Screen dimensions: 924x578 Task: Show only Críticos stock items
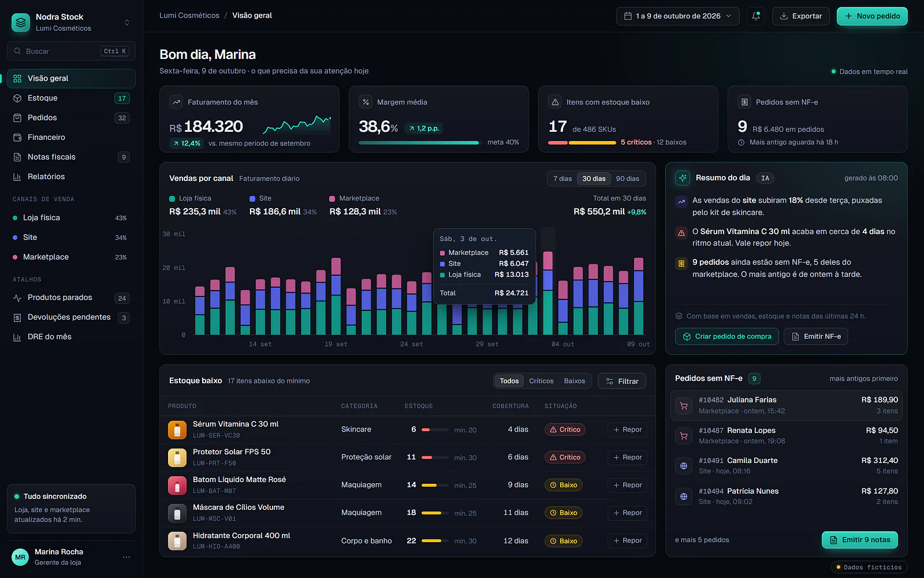click(x=541, y=381)
